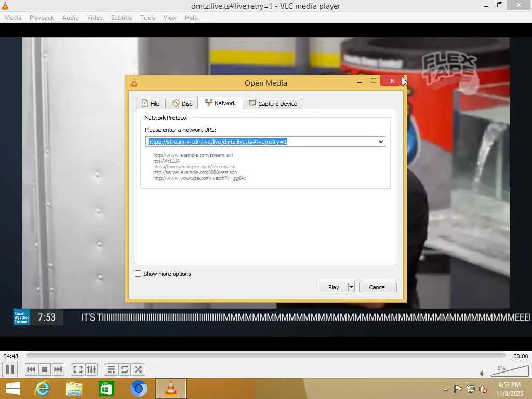Enable Show more options checkbox

coord(138,273)
